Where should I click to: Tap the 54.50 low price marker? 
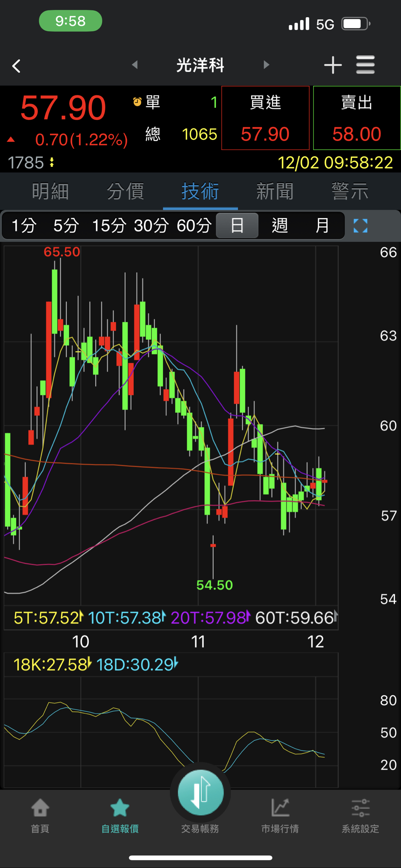215,585
